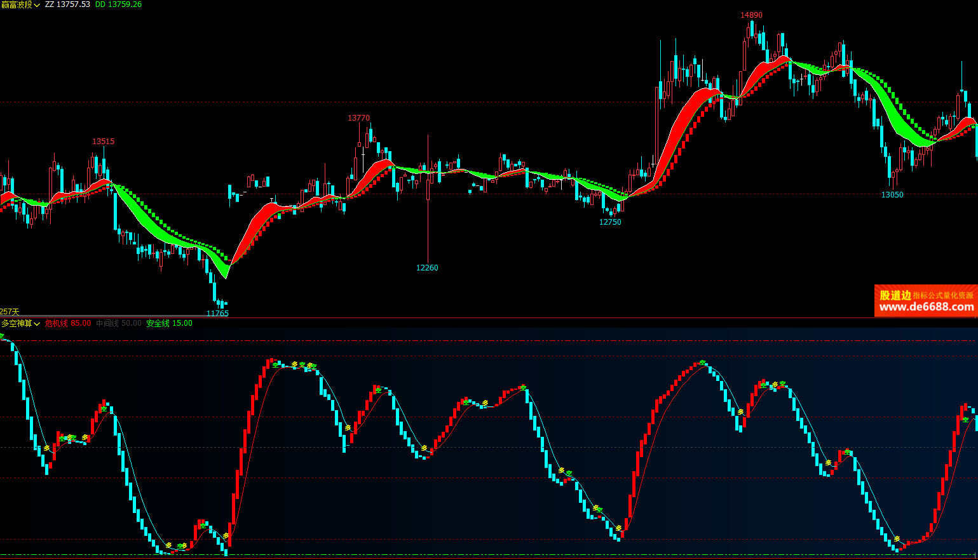Select the gray 中间线 50.00 label
Image resolution: width=978 pixels, height=560 pixels.
point(119,324)
